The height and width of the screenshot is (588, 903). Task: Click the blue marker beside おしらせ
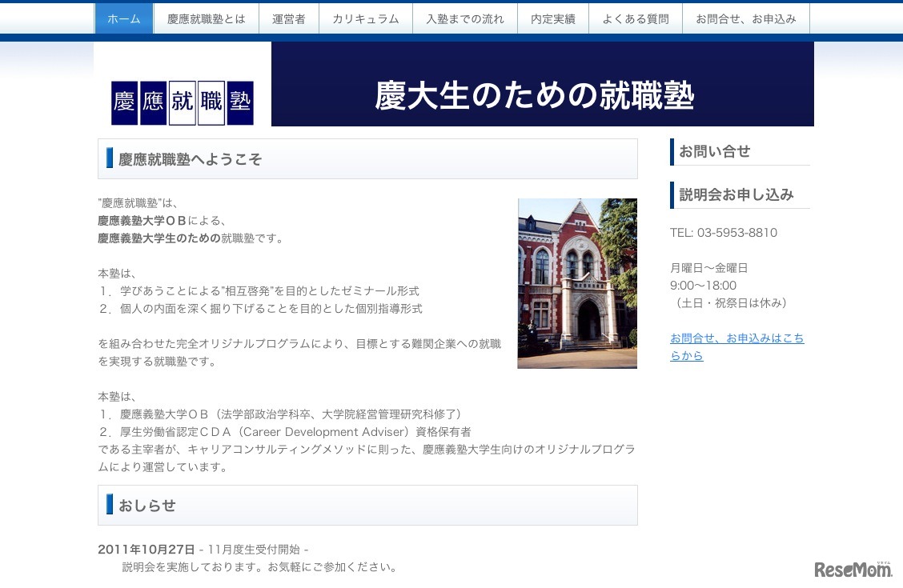coord(110,505)
